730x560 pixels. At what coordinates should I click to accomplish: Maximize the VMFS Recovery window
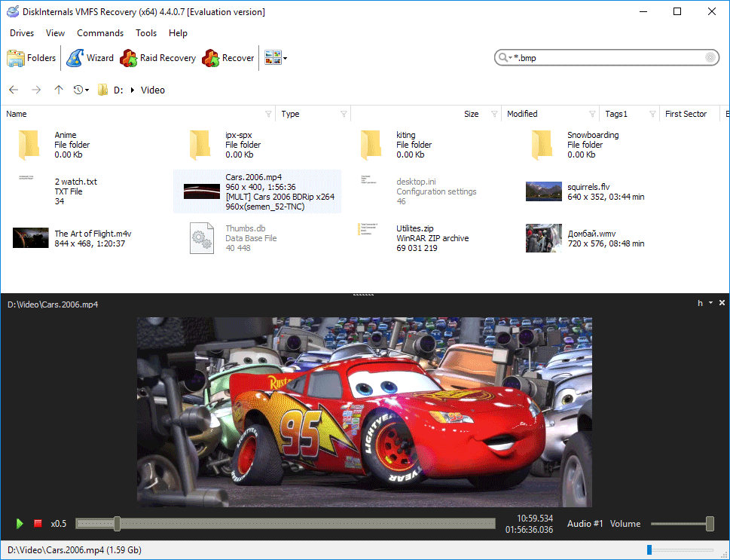[677, 11]
